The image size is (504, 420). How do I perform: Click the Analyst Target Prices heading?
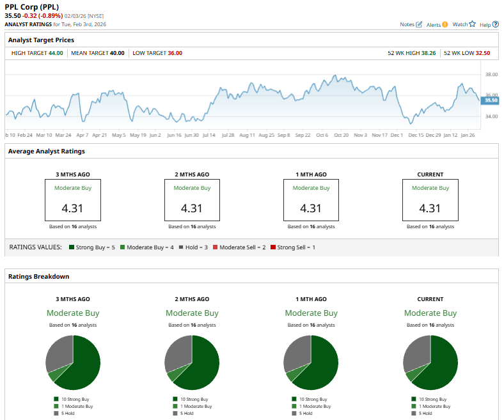(41, 40)
